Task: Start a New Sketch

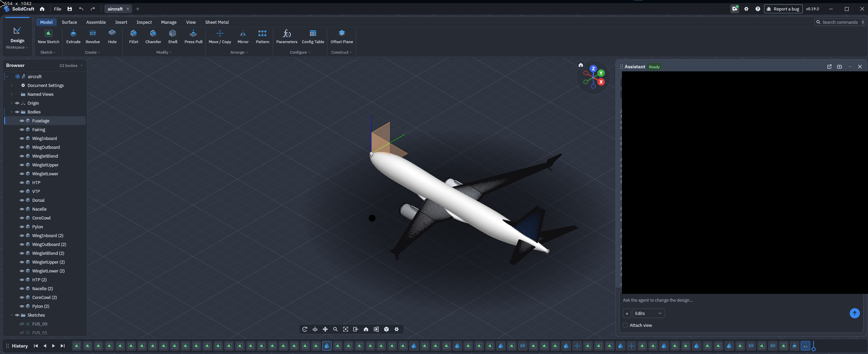Action: pyautogui.click(x=48, y=37)
